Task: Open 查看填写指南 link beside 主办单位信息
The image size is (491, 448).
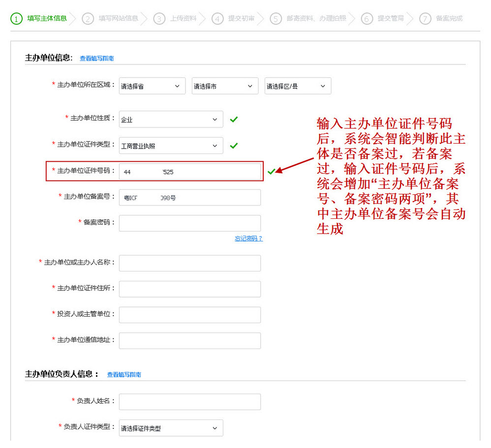Action: coord(97,59)
